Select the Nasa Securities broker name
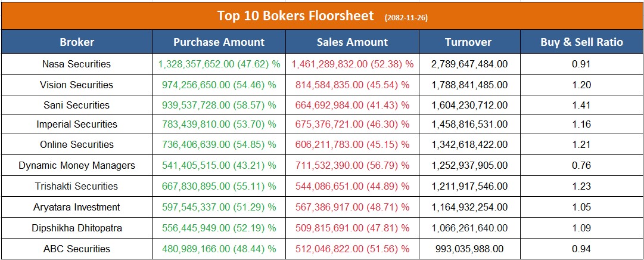The image size is (644, 260). 76,64
